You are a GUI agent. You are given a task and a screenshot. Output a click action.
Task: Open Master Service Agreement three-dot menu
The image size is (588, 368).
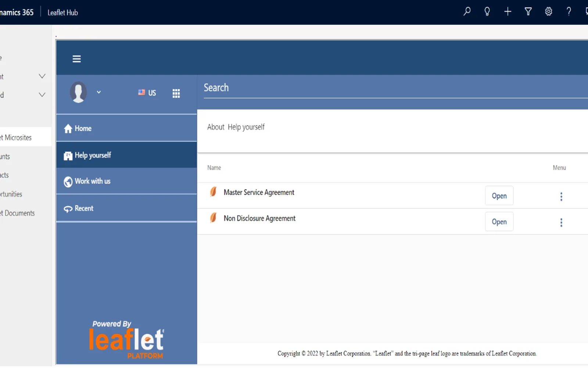[561, 197]
